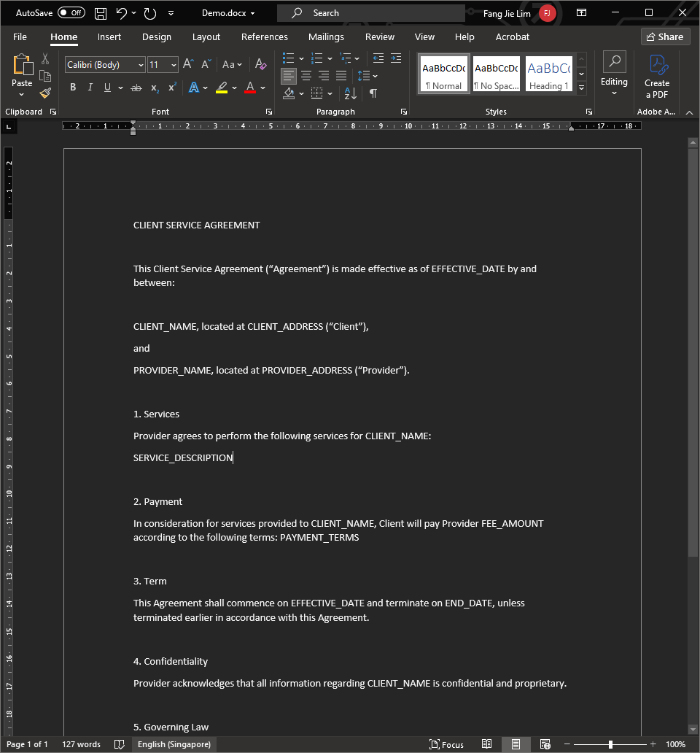Toggle Italic formatting
This screenshot has width=700, height=753.
pyautogui.click(x=90, y=88)
